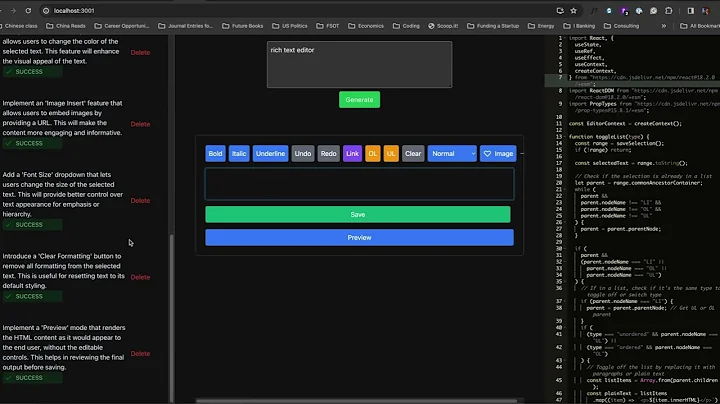Open the Energy bookmark folder
Screen dimensions: 720x404
tap(541, 26)
